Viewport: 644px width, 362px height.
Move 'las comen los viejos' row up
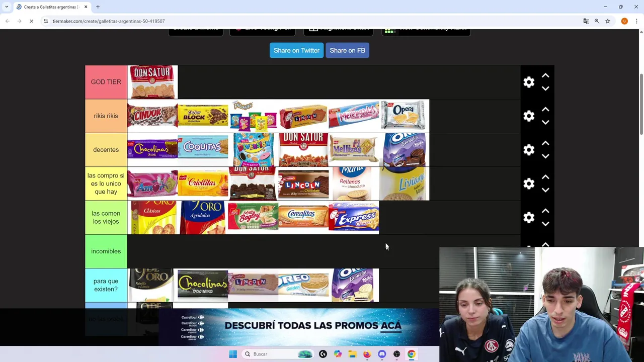point(545,211)
